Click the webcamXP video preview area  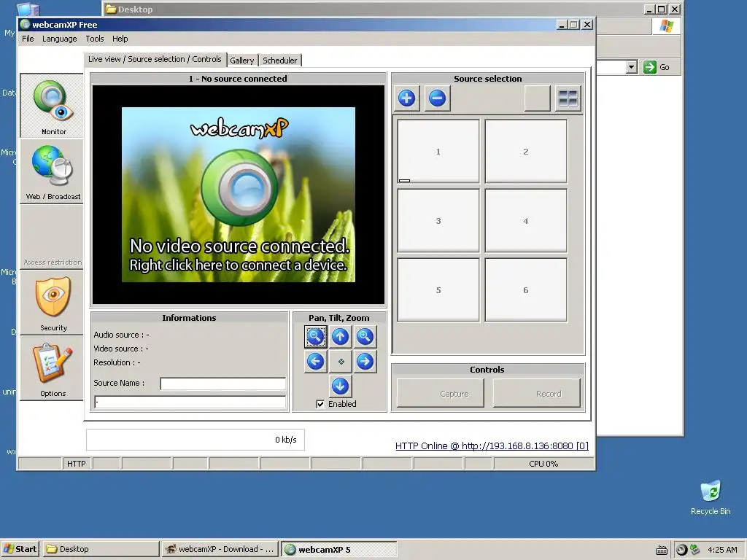pos(239,195)
